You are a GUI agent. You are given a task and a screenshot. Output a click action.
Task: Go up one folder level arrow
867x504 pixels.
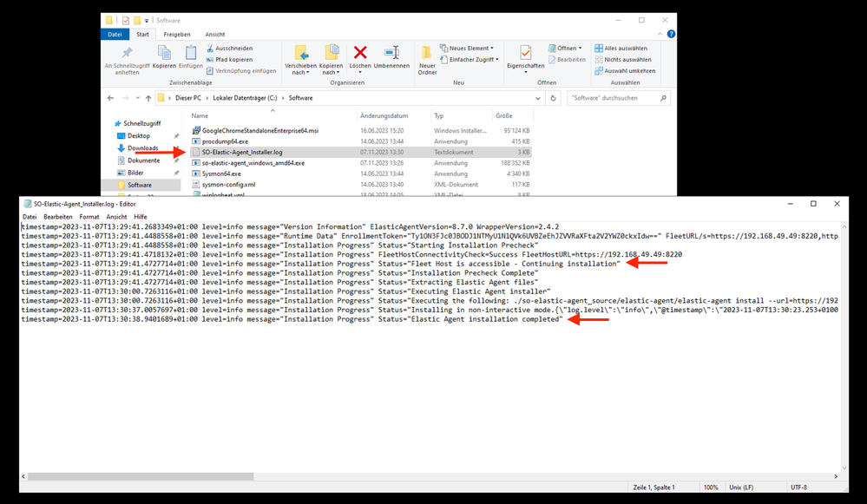point(148,98)
